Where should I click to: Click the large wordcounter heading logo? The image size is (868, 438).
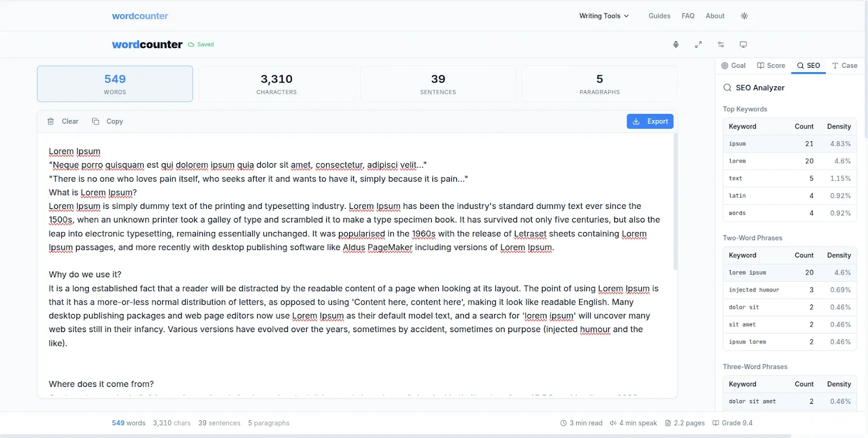click(x=147, y=45)
